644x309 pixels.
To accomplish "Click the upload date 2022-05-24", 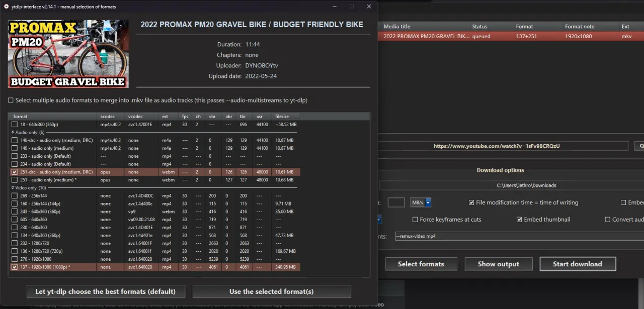I will pos(261,76).
